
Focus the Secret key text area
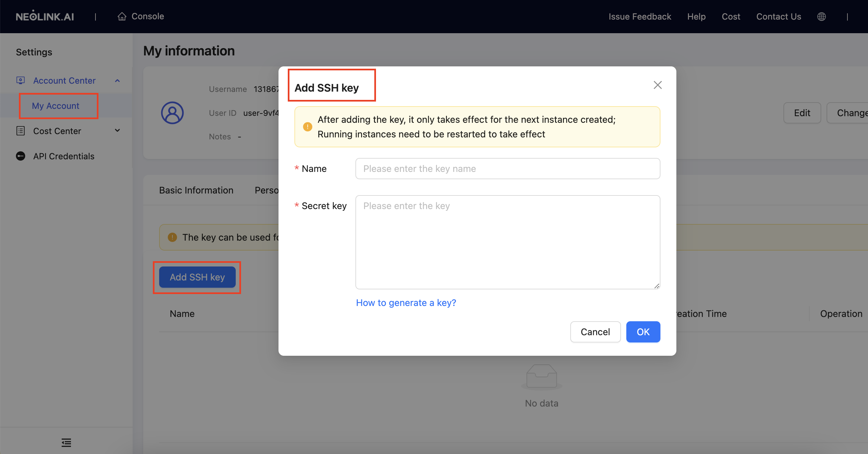click(508, 242)
